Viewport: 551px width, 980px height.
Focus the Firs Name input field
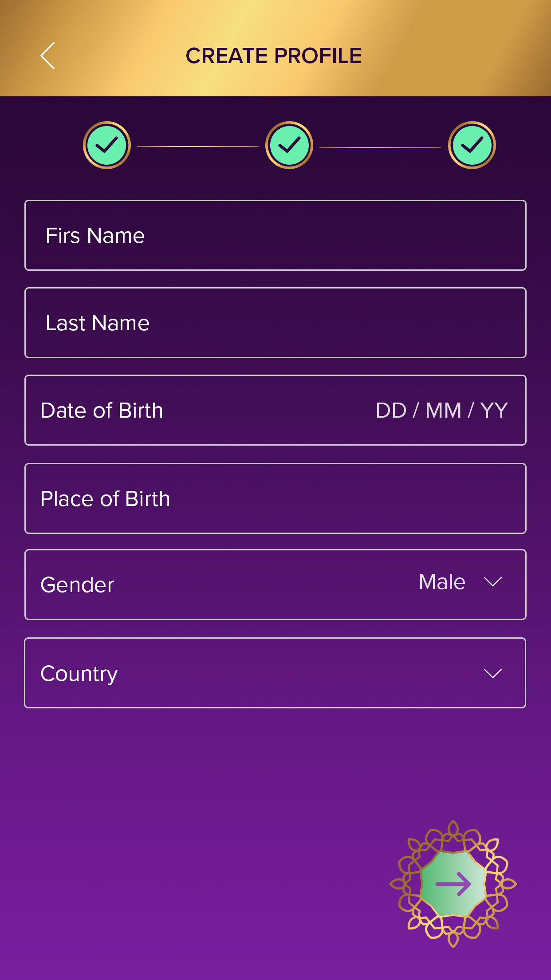click(275, 235)
